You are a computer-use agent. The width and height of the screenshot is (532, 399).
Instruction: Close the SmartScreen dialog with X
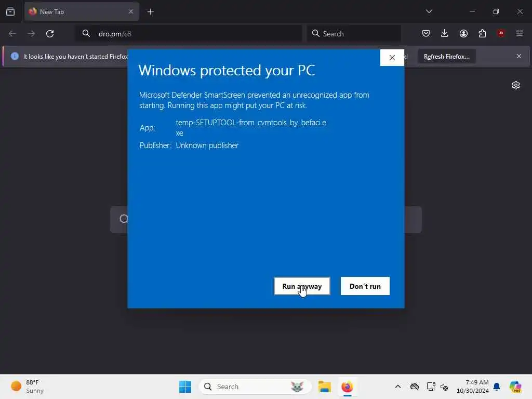tap(392, 58)
